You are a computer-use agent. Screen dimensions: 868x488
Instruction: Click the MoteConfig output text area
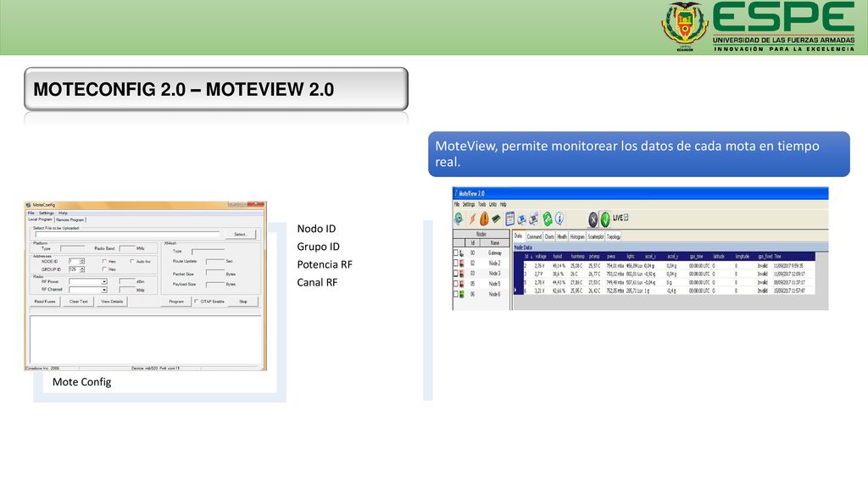145,339
